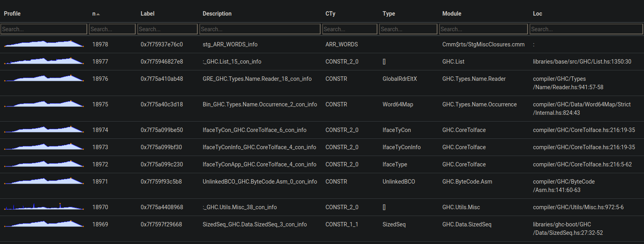Click the ascending sort arrow beside n
This screenshot has width=644, height=244.
coord(98,14)
